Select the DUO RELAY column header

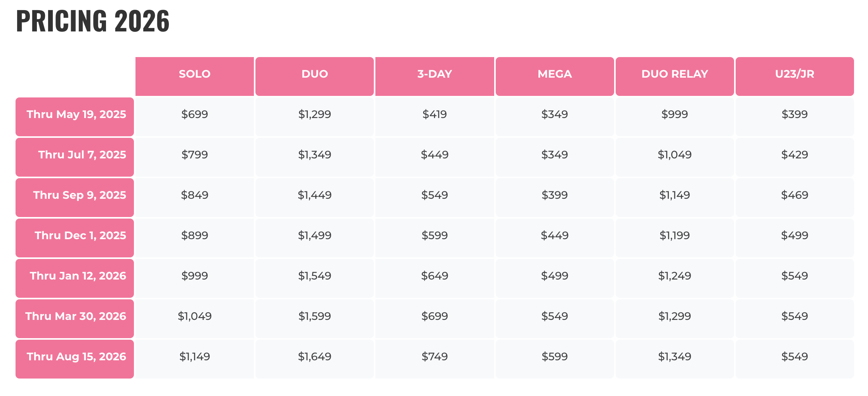click(x=674, y=74)
